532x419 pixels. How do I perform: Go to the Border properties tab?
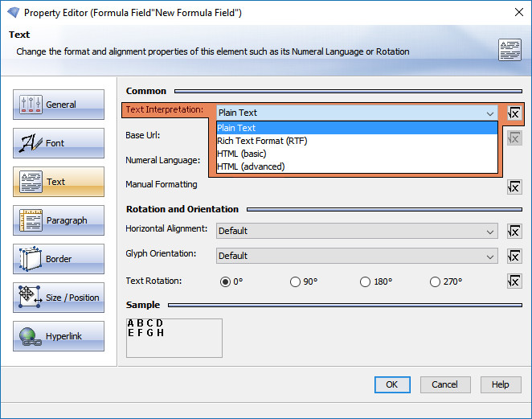point(59,259)
